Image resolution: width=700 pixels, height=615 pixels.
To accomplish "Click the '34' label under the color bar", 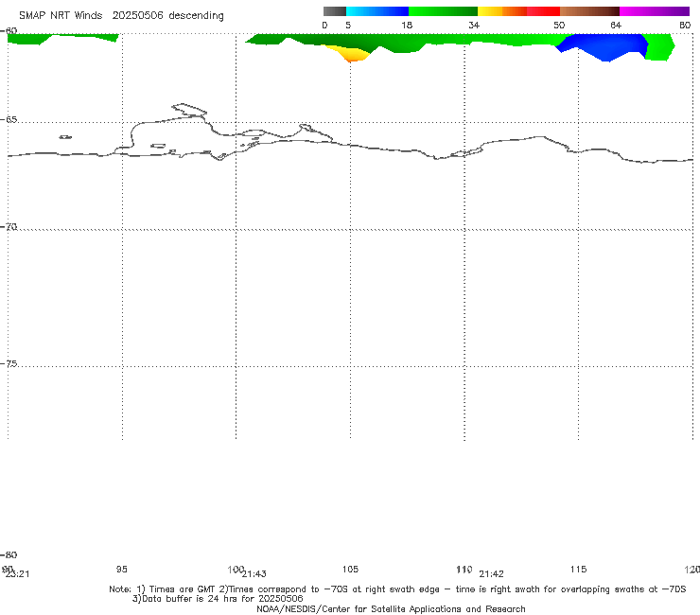I will pos(474,25).
